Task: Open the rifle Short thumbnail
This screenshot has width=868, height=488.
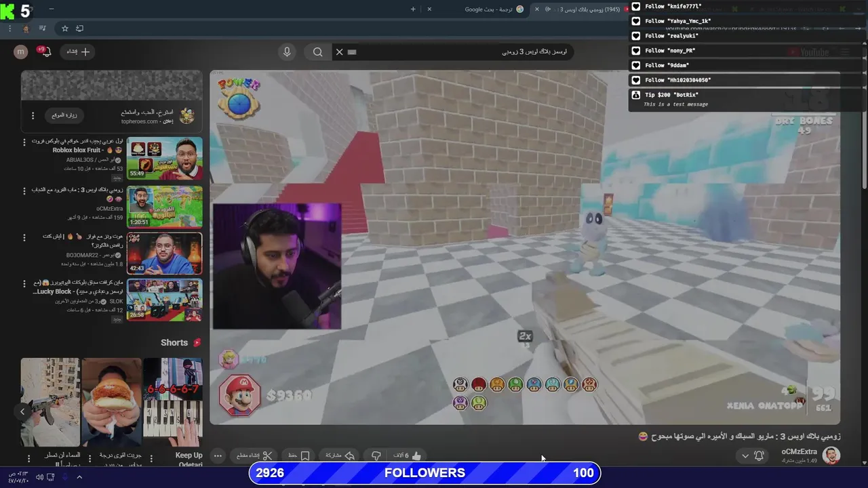Action: (51, 402)
